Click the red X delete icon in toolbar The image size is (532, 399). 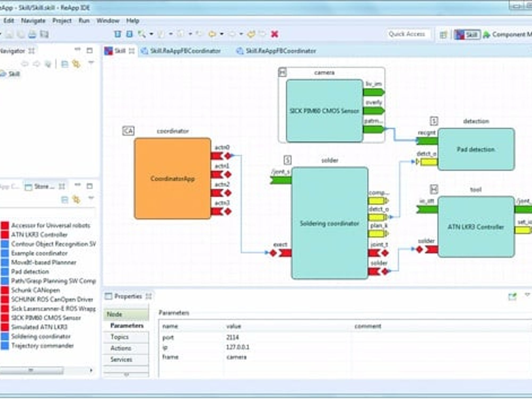coord(275,34)
